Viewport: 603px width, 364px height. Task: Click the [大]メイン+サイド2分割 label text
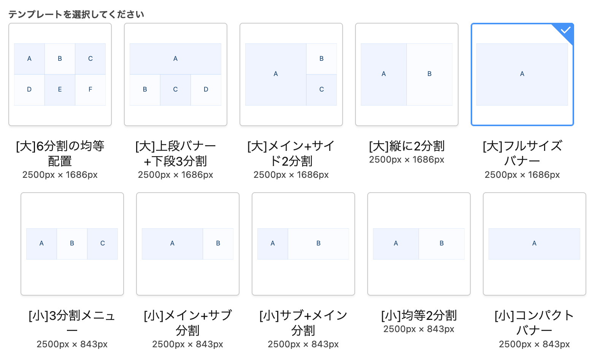291,153
